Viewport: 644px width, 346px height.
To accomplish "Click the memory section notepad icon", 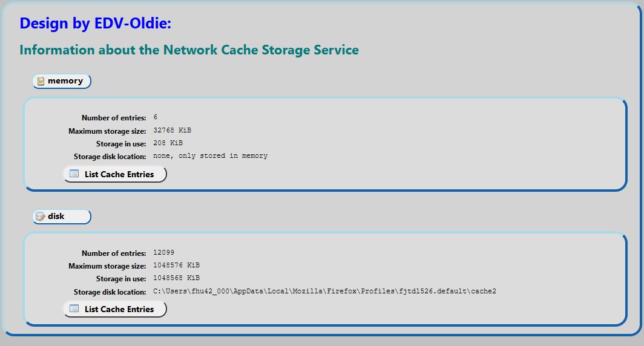I will pyautogui.click(x=41, y=81).
